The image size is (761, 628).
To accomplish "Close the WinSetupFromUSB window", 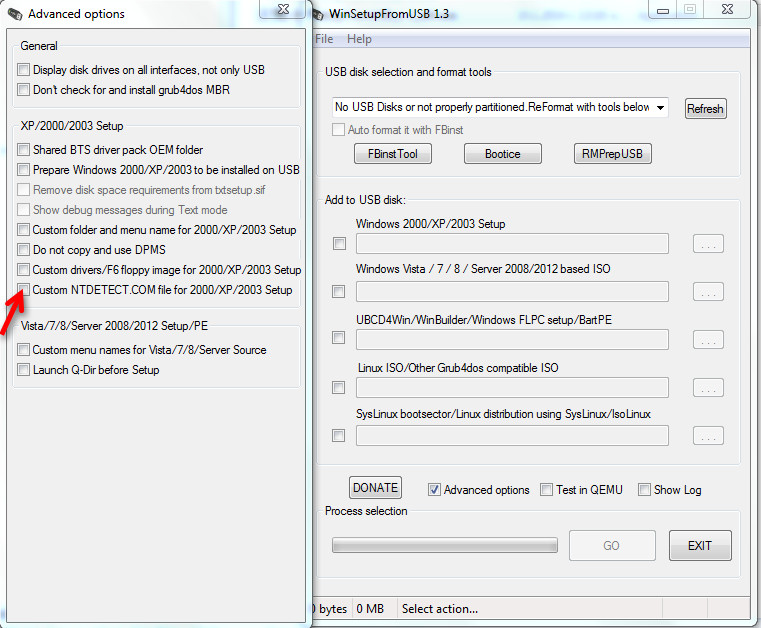I will pyautogui.click(x=728, y=9).
